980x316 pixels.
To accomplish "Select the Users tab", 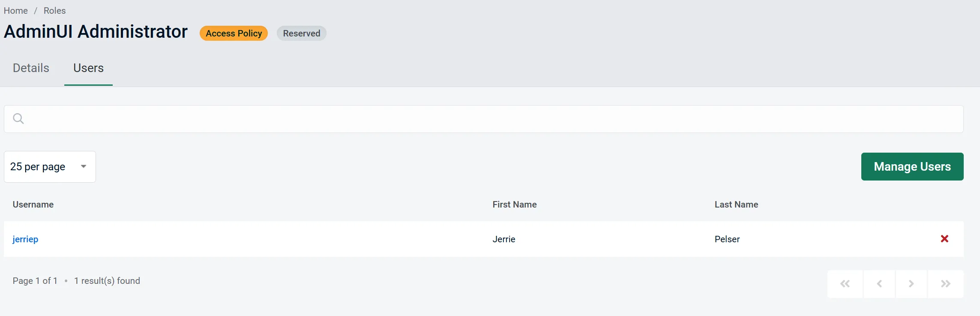I will point(88,68).
